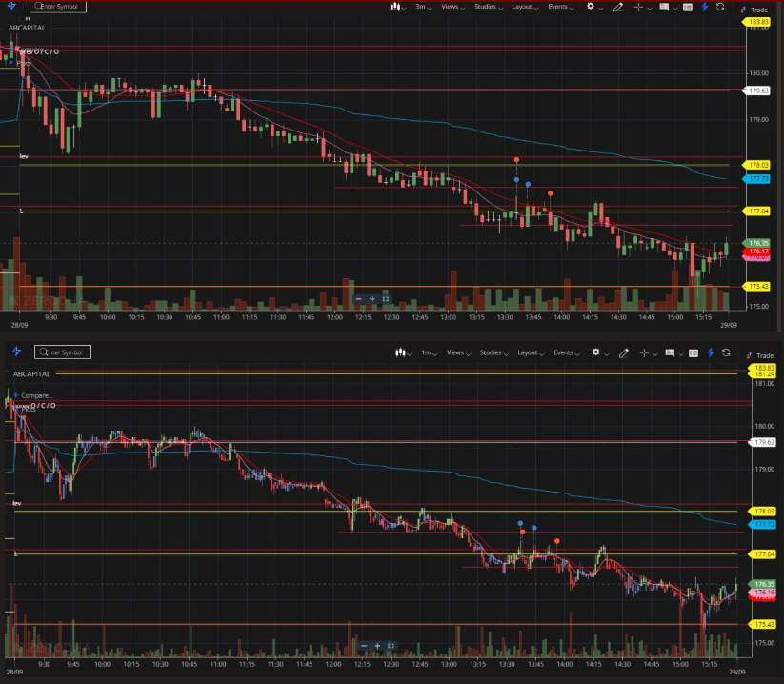Viewport: 784px width, 684px height.
Task: Zoom out top chart with minus button
Action: coord(358,299)
